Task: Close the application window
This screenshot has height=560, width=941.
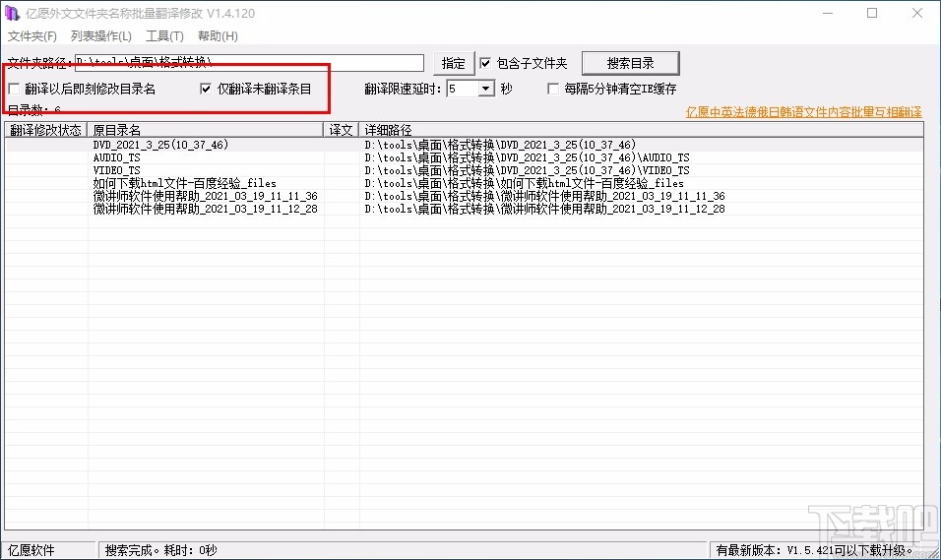Action: coord(917,13)
